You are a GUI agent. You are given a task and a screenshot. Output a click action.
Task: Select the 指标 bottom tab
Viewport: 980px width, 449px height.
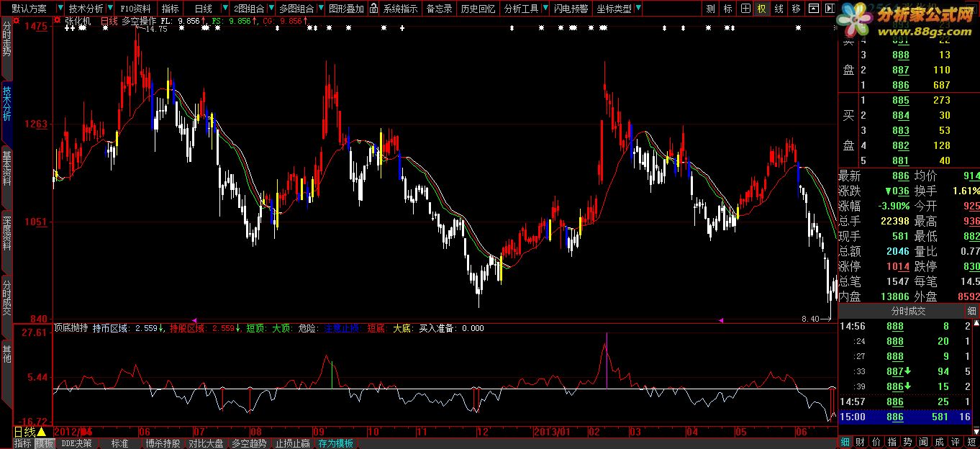point(23,443)
